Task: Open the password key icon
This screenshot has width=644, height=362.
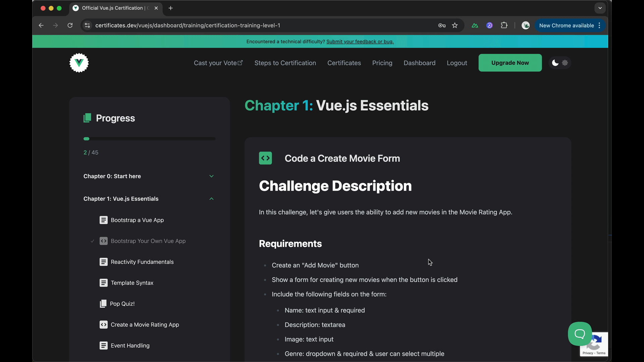Action: point(442,25)
